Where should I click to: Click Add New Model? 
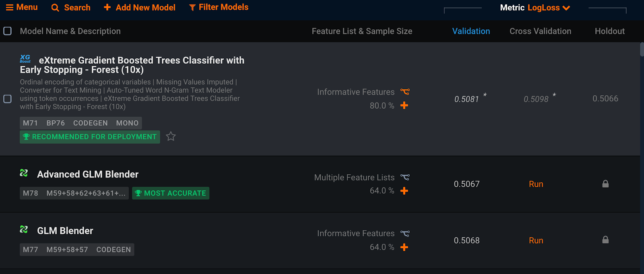coord(139,7)
